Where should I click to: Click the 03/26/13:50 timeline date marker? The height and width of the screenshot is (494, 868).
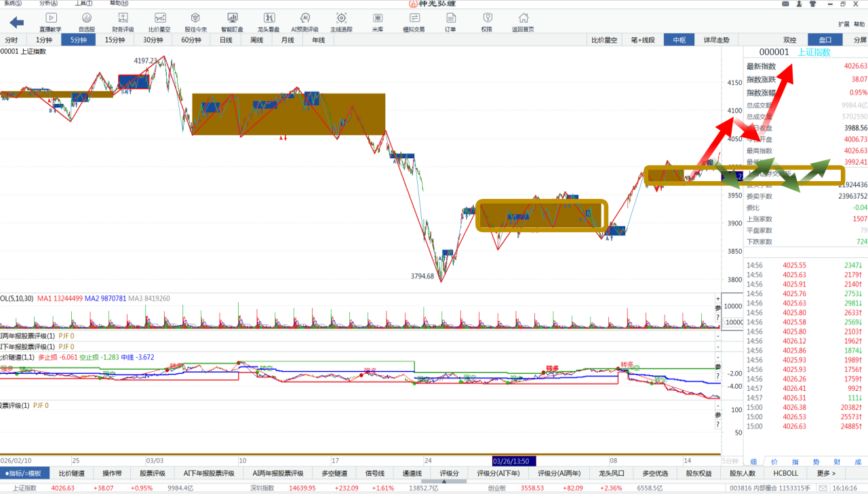click(514, 461)
